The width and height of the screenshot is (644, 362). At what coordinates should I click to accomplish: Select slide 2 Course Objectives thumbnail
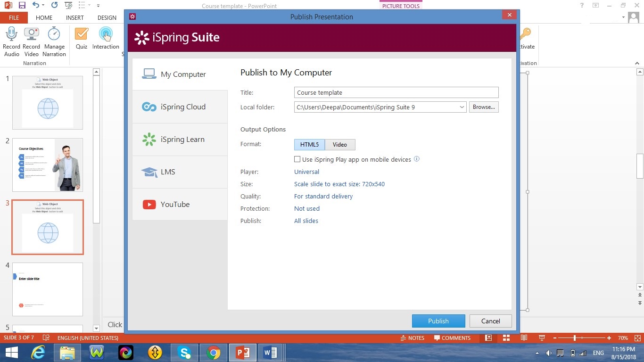click(48, 165)
